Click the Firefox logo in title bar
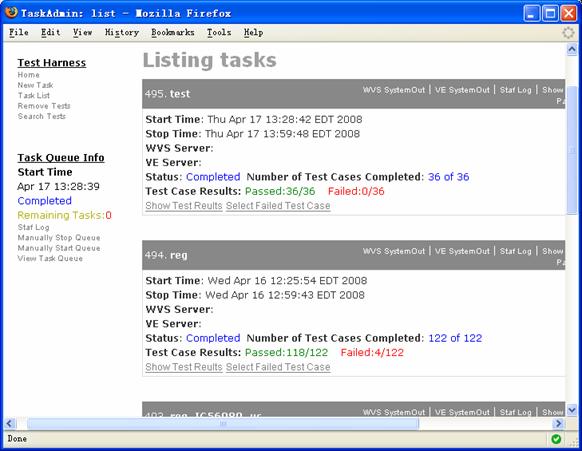Screen dimensions: 582x451 (11, 13)
